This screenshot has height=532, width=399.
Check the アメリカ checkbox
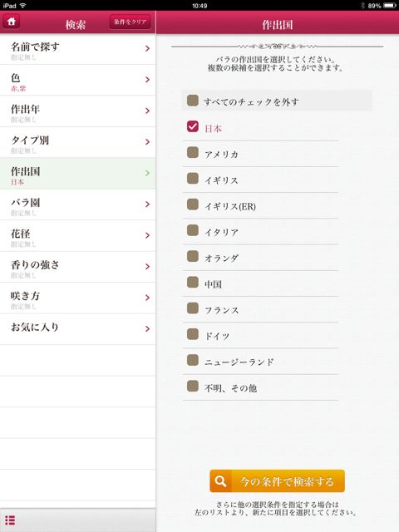pos(193,152)
